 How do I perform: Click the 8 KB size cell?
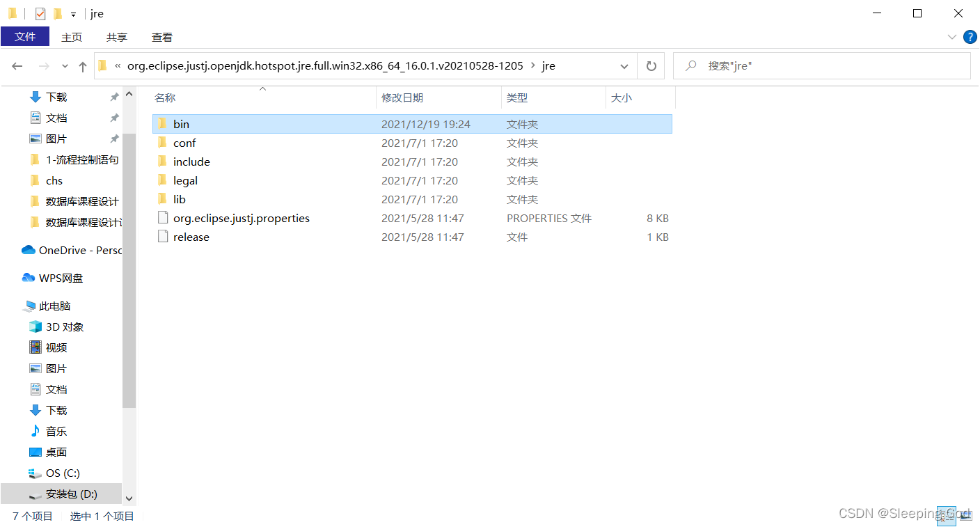point(658,218)
